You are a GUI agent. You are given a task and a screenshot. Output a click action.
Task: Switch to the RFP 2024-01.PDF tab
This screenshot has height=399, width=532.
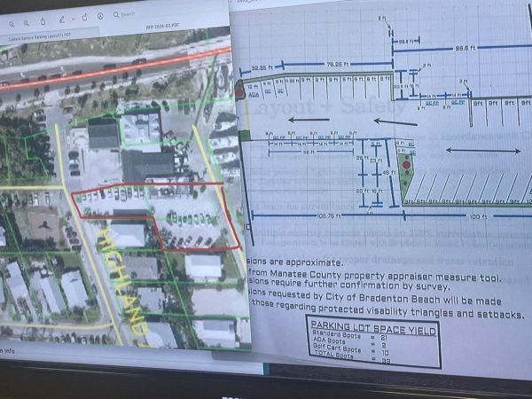(x=162, y=26)
